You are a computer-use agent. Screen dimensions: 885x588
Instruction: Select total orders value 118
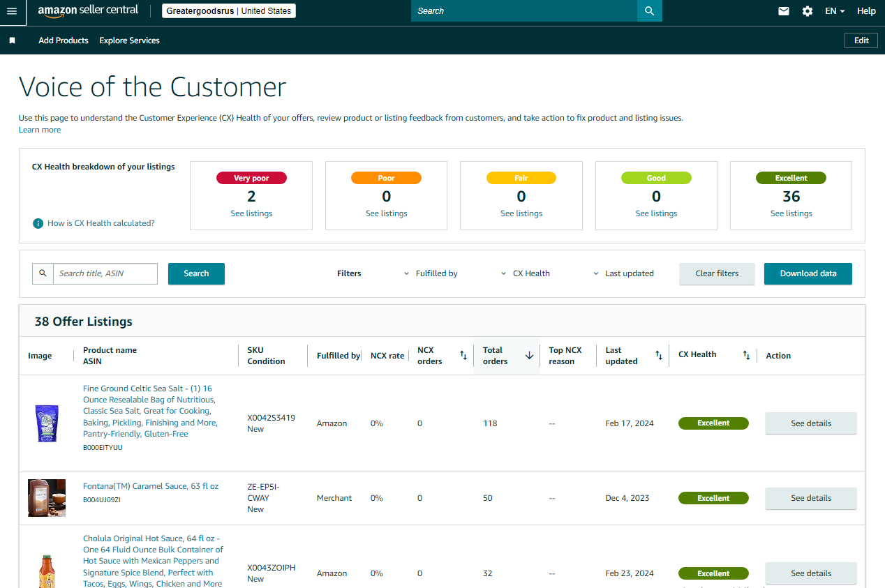click(490, 423)
